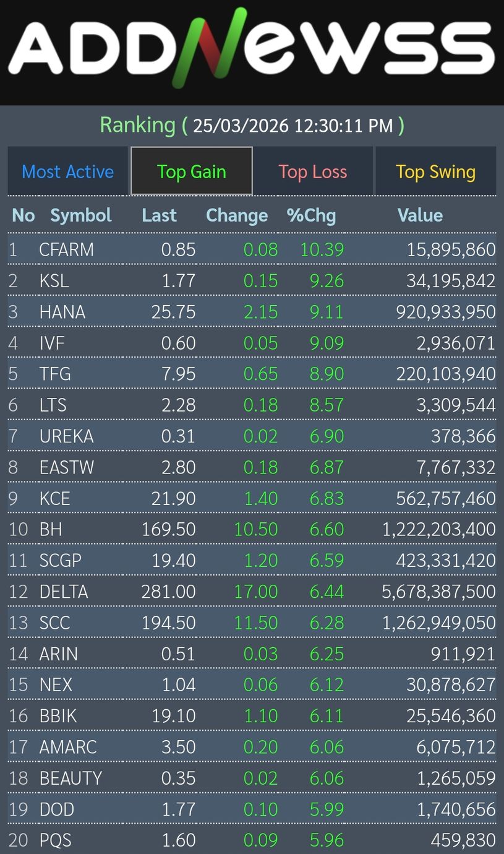Screen dimensions: 504x854
Task: Open the KCE stock symbol
Action: pyautogui.click(x=55, y=498)
